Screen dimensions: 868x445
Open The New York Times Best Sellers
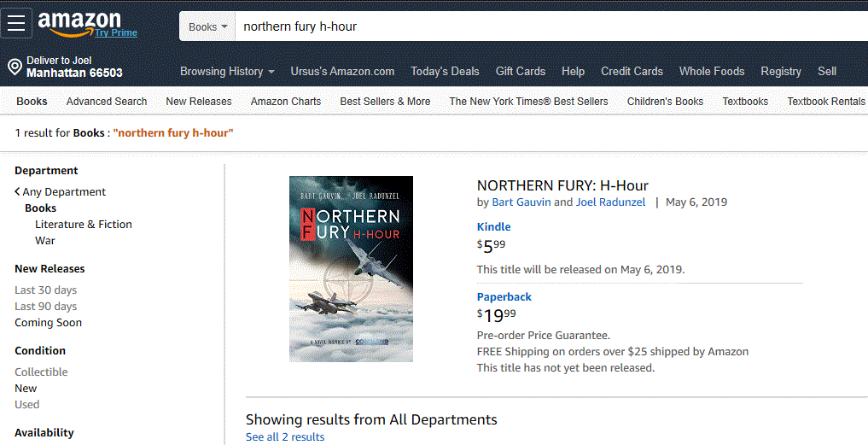point(528,102)
